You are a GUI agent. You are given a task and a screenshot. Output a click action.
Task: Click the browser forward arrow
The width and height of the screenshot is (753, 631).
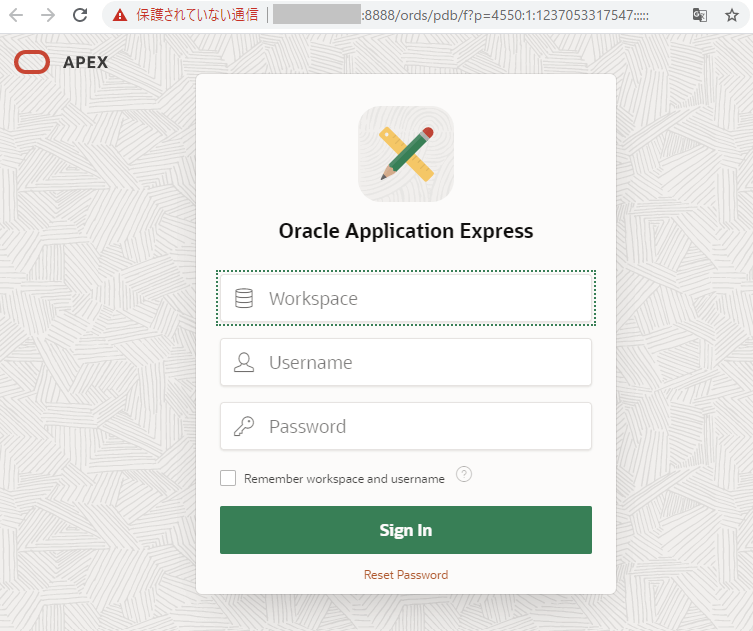pyautogui.click(x=48, y=15)
